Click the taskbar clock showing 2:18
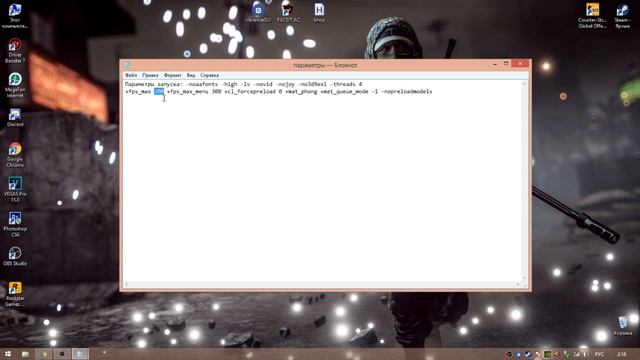Viewport: 640px width, 360px height. click(x=622, y=354)
